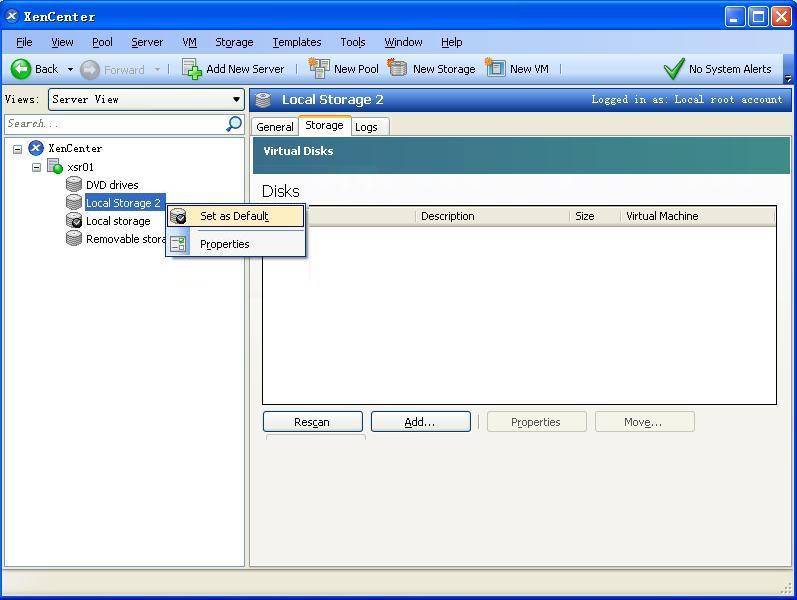
Task: Open the Back history dropdown arrow
Action: 70,69
